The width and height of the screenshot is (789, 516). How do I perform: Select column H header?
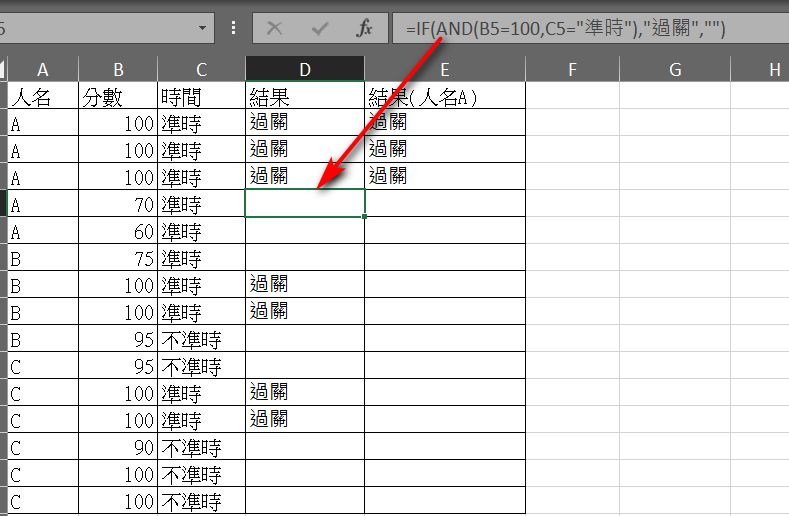pos(760,69)
